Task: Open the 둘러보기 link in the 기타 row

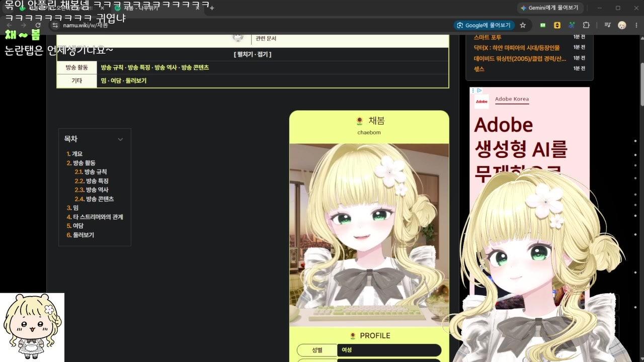Action: click(x=136, y=80)
